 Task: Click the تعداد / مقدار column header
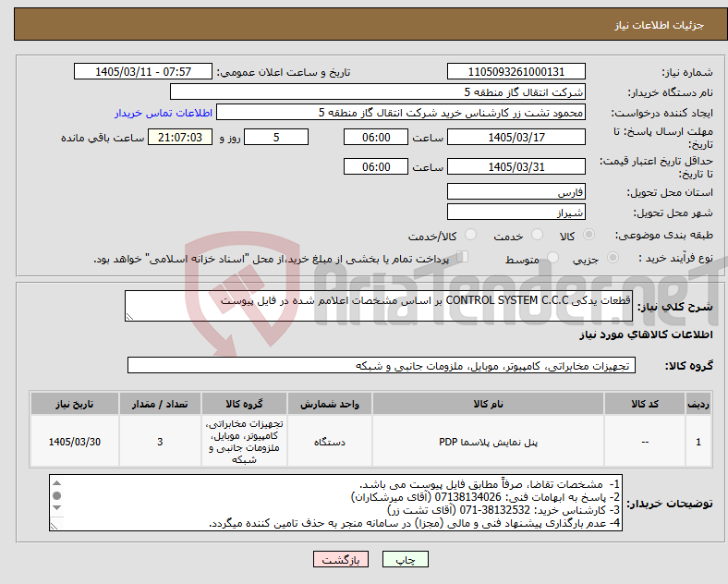pos(160,404)
